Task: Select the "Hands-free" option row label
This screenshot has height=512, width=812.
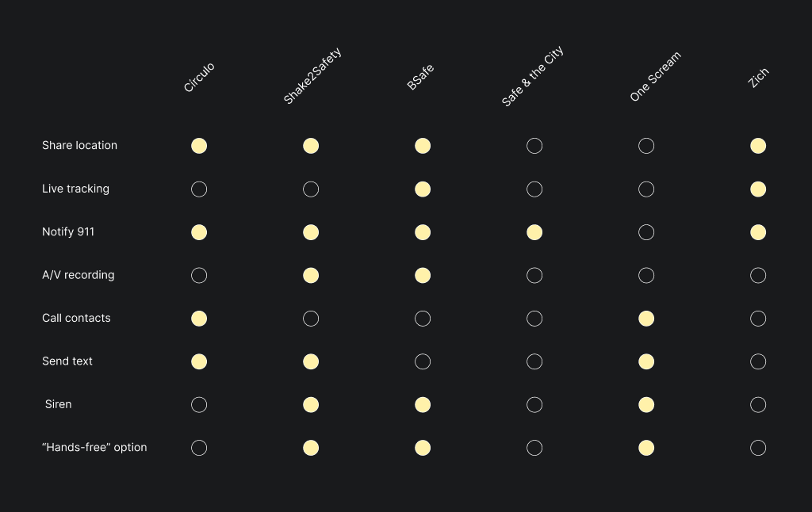Action: pyautogui.click(x=94, y=448)
